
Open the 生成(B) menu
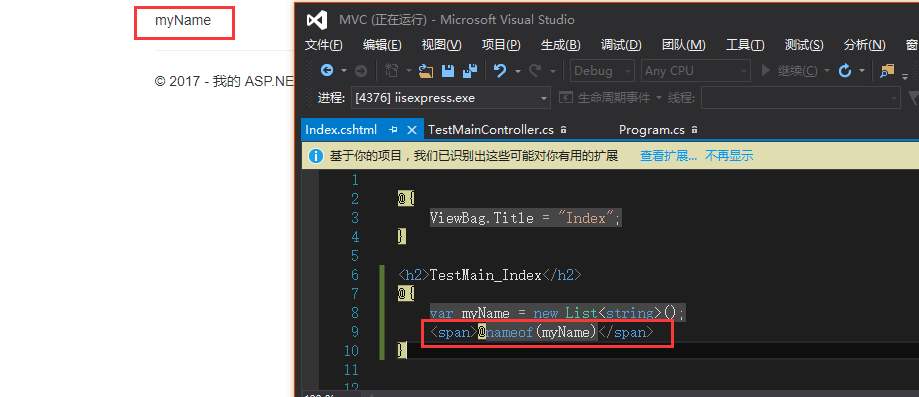561,45
